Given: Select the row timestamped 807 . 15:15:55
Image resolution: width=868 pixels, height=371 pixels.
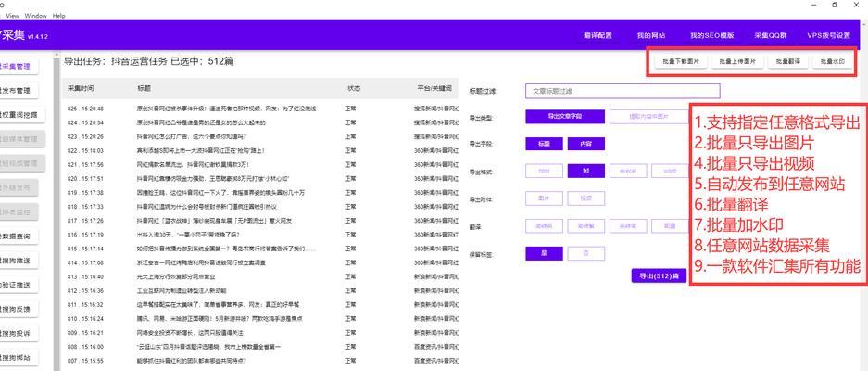Looking at the screenshot, I should [x=260, y=361].
